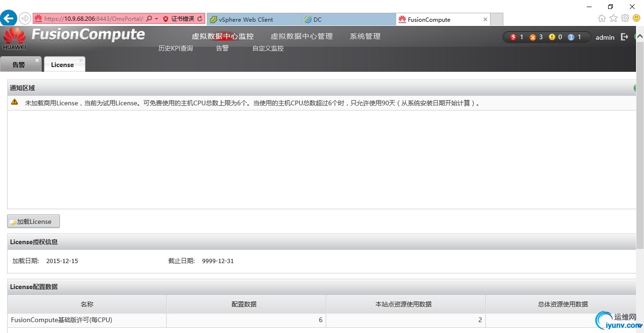Click the logout exit icon
The height and width of the screenshot is (333, 644).
click(x=624, y=37)
